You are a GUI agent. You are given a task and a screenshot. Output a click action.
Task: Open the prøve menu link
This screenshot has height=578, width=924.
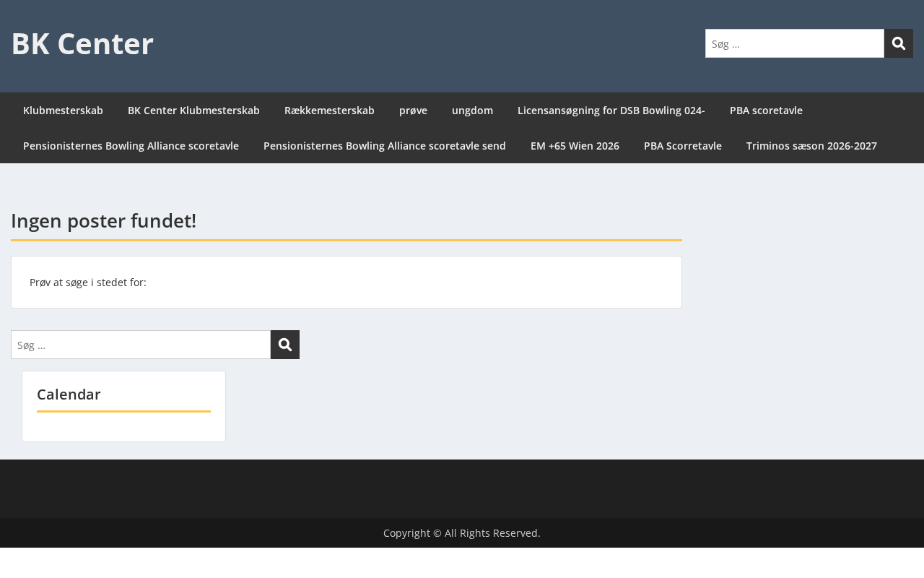coord(413,111)
